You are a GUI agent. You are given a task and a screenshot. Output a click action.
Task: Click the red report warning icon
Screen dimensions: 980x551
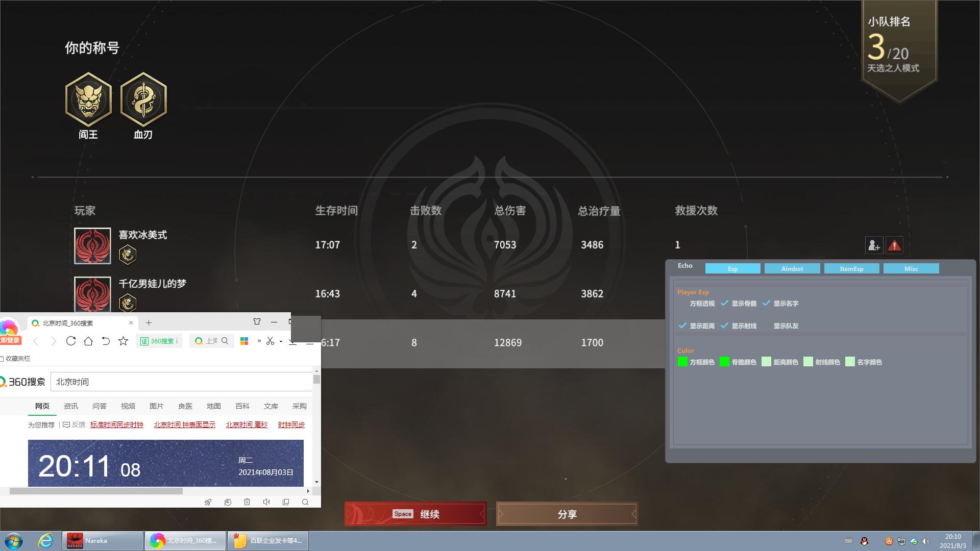click(894, 245)
